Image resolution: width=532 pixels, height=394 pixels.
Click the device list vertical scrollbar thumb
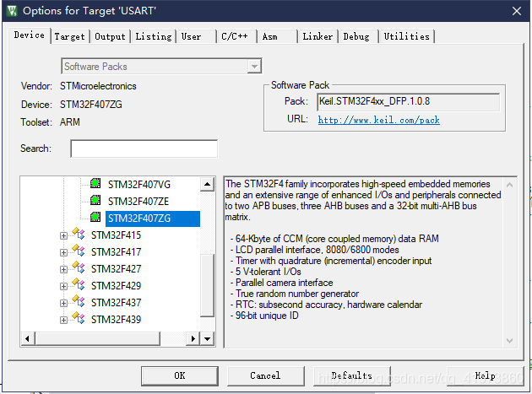coord(207,285)
